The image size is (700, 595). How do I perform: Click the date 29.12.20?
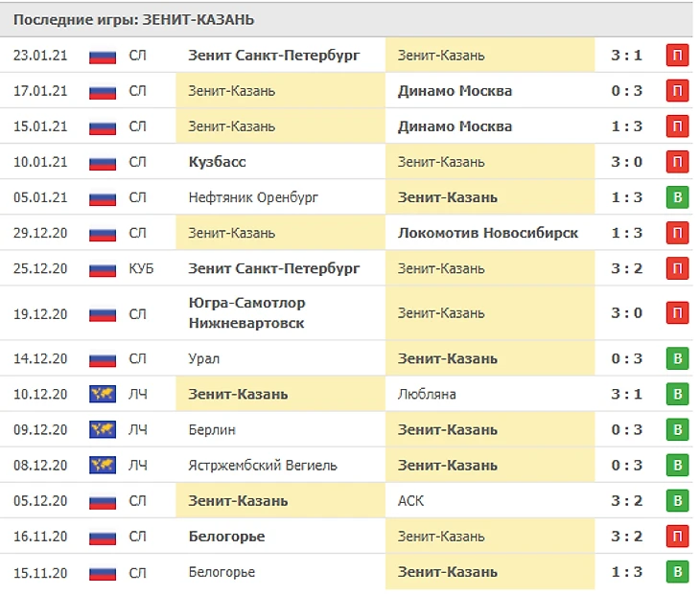[x=40, y=233]
